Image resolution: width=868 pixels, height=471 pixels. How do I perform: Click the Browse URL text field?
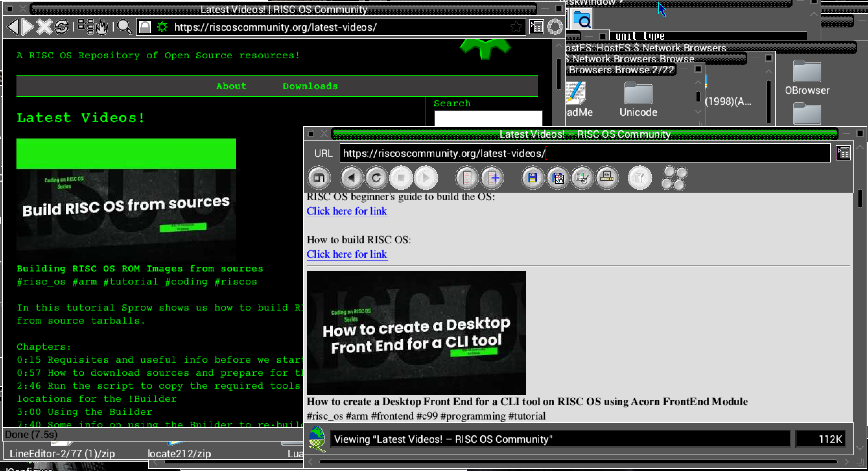[x=585, y=153]
